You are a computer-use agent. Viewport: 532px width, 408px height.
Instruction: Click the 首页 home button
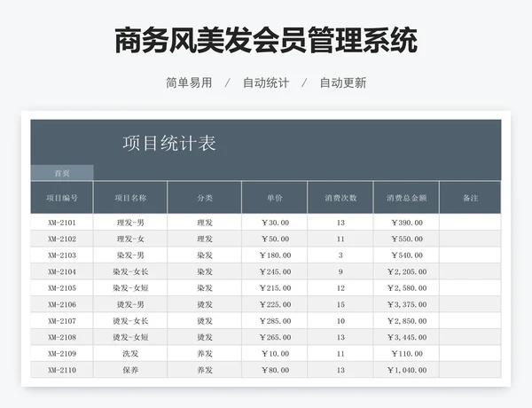tap(62, 173)
